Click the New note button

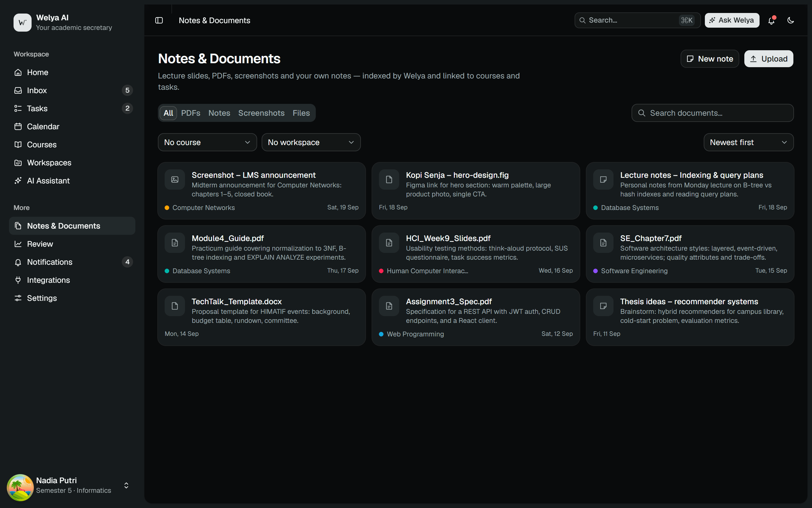(x=710, y=59)
